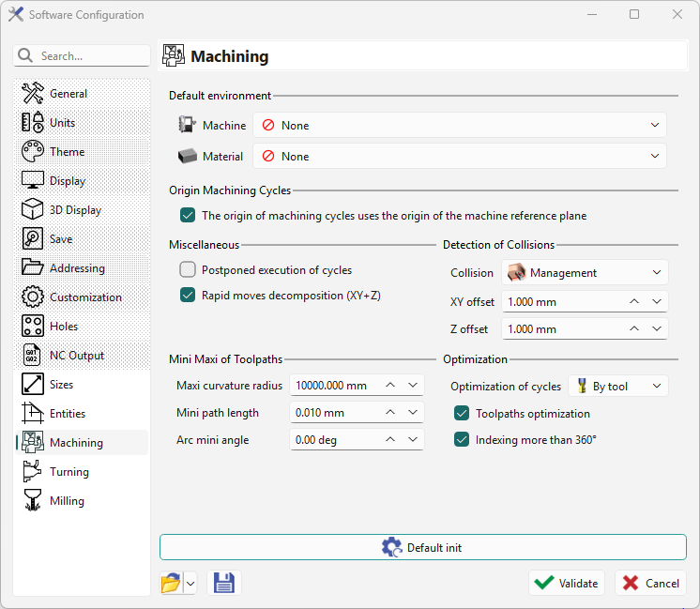This screenshot has height=609, width=700.
Task: Open the 3D Display cube icon
Action: point(33,210)
